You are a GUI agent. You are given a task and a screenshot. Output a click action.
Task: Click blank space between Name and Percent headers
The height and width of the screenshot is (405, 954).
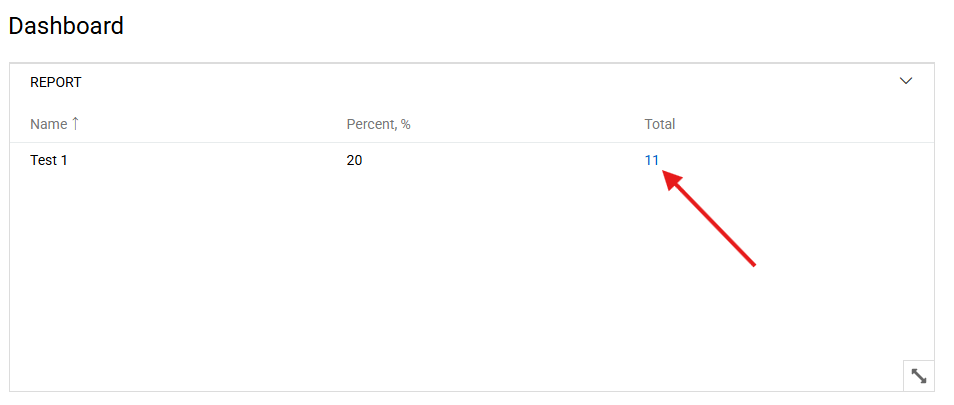[x=210, y=125]
